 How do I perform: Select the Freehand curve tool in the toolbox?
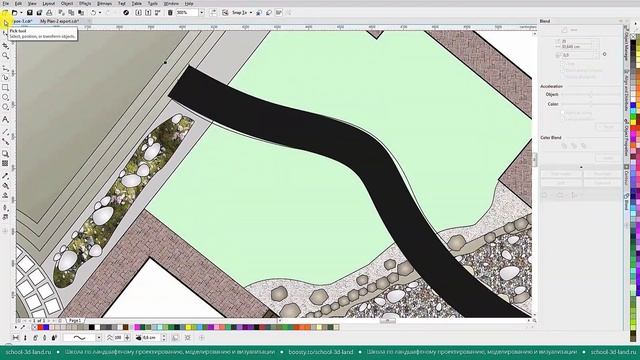5,69
